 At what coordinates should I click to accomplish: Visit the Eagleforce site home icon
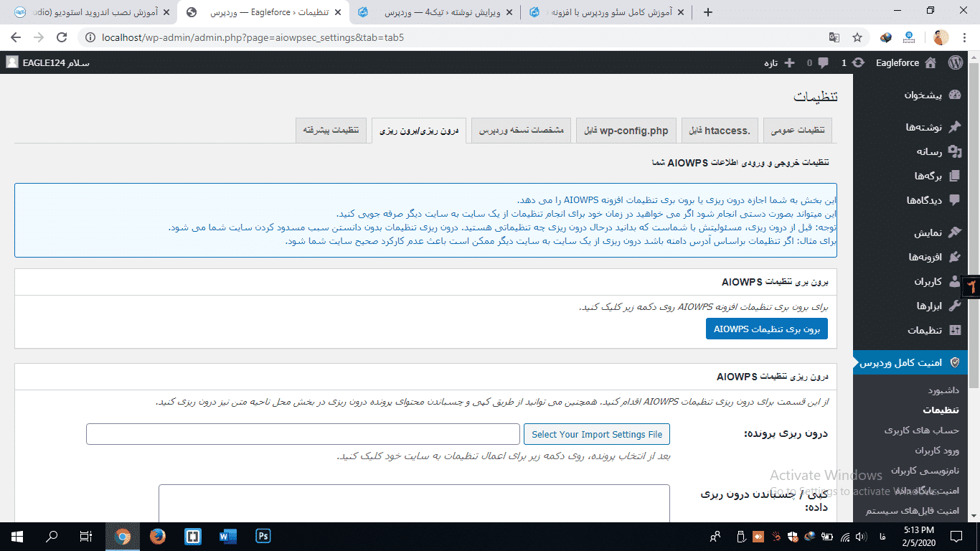[x=930, y=63]
